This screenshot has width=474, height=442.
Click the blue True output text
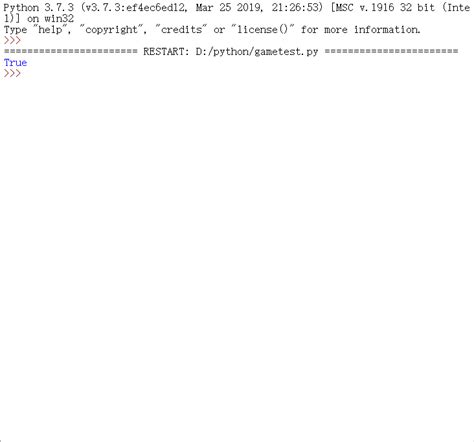(x=15, y=62)
